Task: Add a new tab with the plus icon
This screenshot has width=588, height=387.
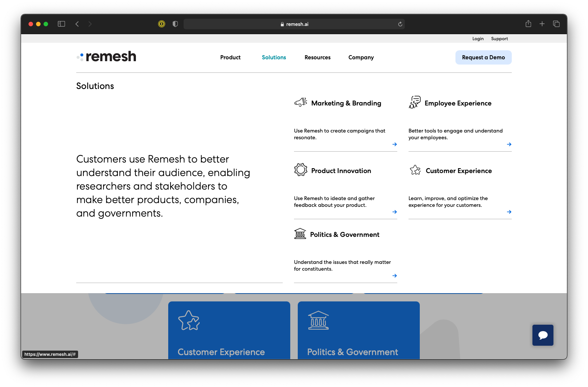Action: (542, 24)
